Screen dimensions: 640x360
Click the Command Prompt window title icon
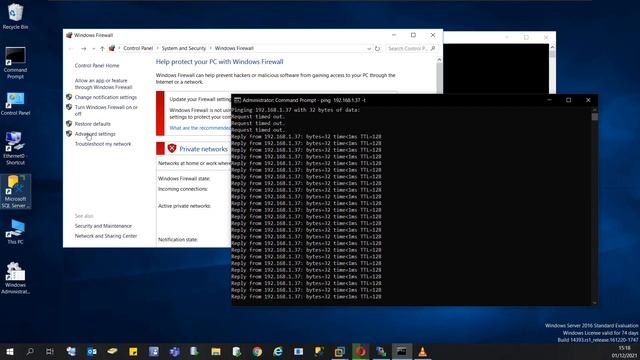click(237, 100)
